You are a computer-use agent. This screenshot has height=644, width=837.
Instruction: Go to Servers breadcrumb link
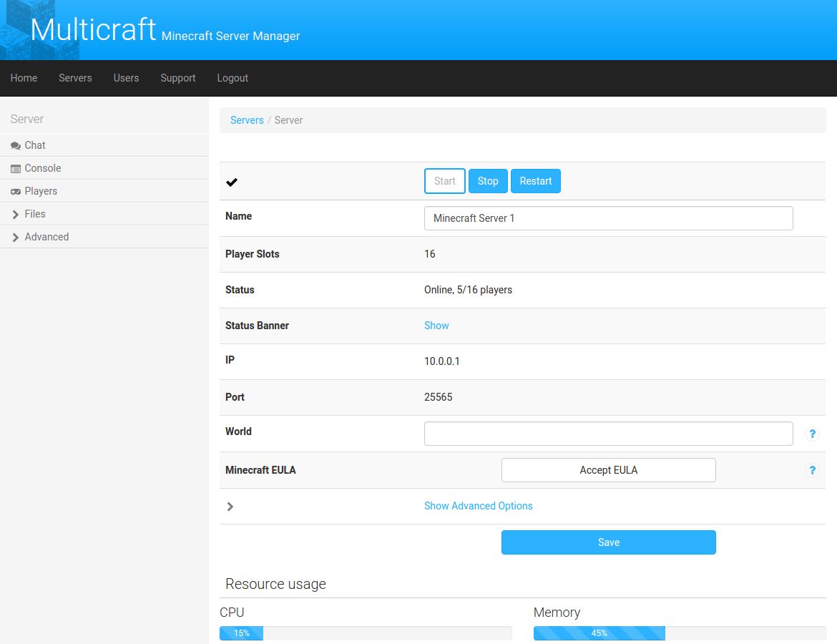point(247,120)
